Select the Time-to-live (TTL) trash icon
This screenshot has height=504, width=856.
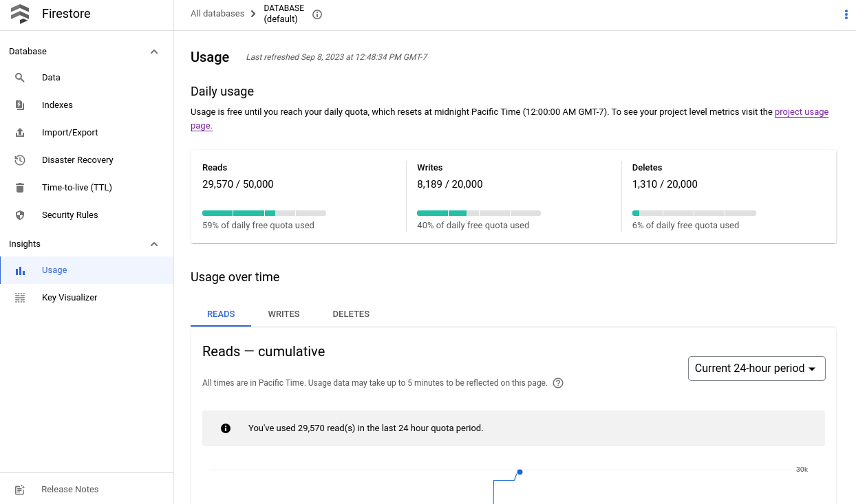pyautogui.click(x=20, y=187)
